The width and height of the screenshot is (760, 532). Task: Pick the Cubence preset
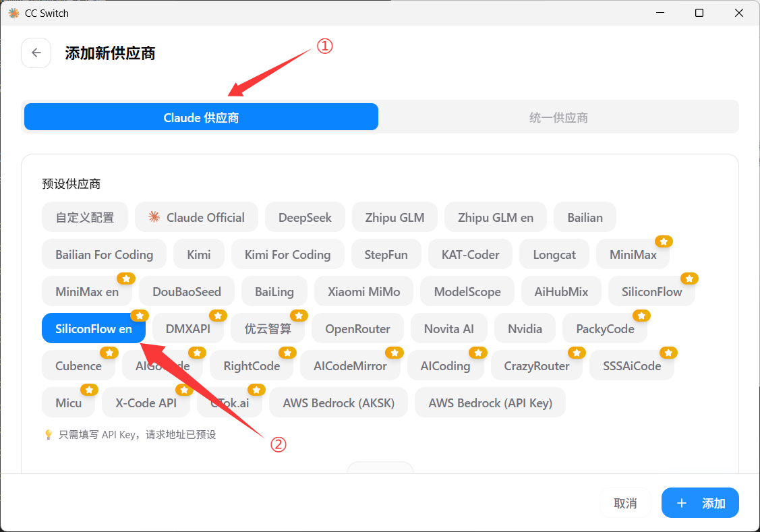click(78, 365)
